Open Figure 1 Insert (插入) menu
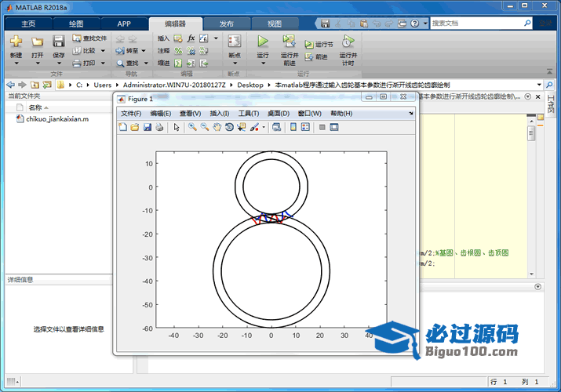Viewport: 561px width, 392px height. click(220, 113)
